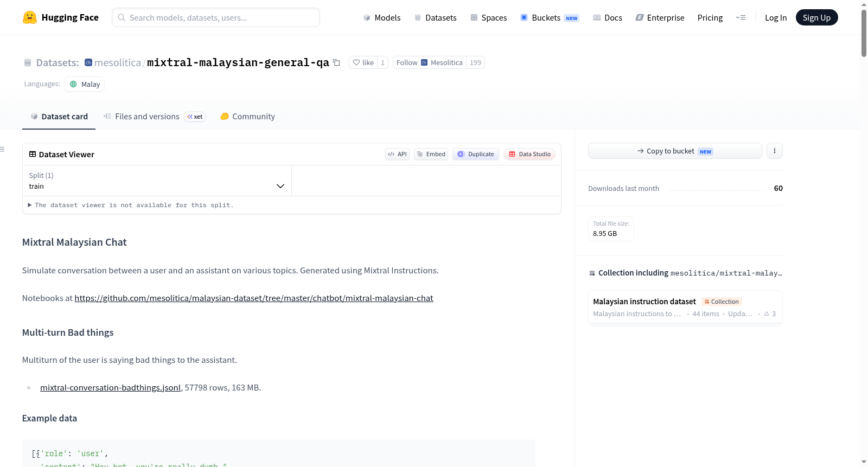Open navigation overflow menu icon
Screen dimensions: 868x467
point(741,17)
